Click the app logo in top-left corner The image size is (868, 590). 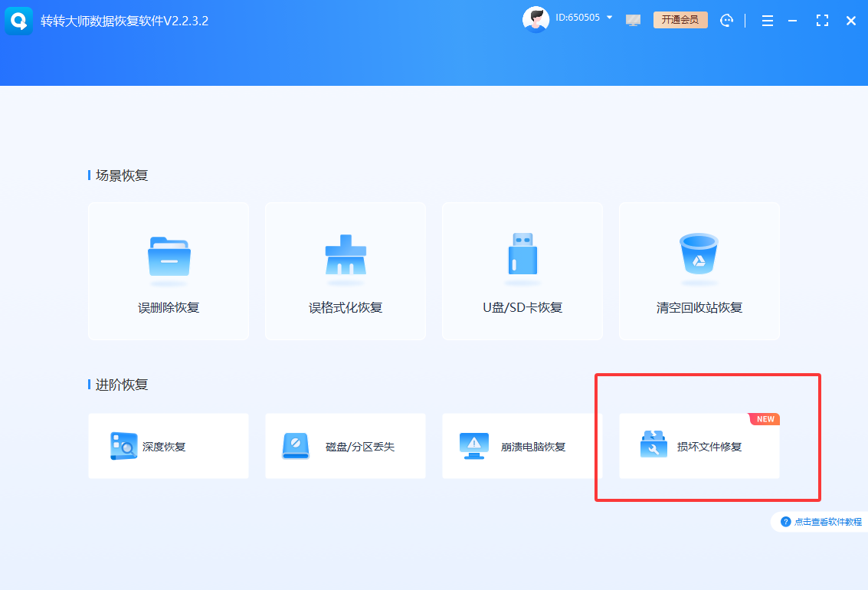(x=18, y=21)
